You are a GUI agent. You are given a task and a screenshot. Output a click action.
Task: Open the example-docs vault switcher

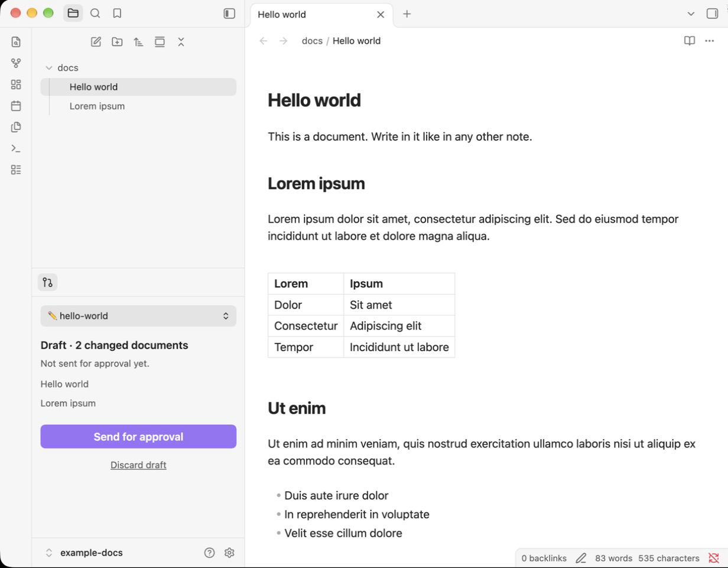pos(84,553)
